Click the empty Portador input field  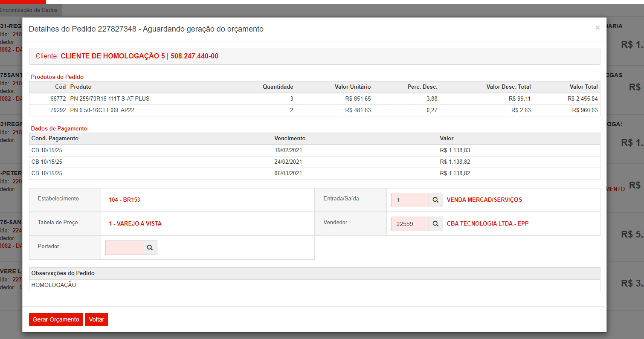(x=124, y=248)
